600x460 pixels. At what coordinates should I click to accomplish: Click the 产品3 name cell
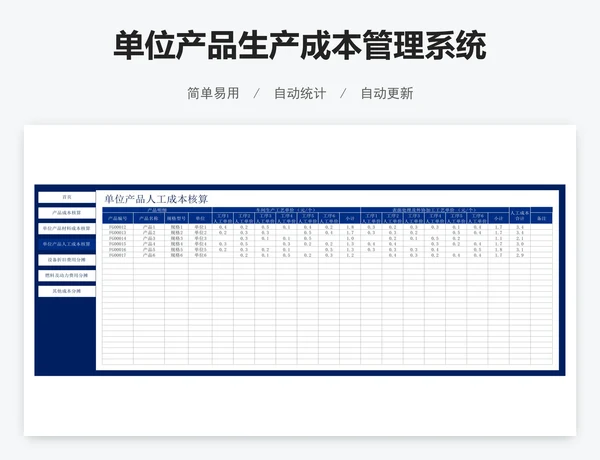click(149, 238)
